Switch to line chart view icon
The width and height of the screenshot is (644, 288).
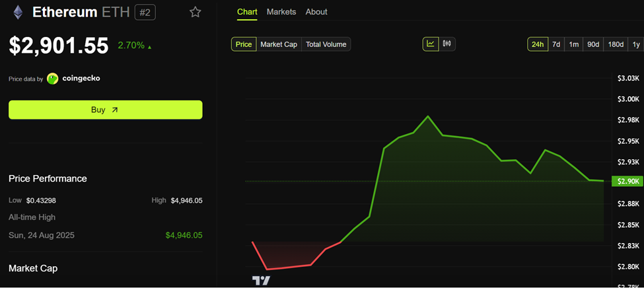click(431, 44)
